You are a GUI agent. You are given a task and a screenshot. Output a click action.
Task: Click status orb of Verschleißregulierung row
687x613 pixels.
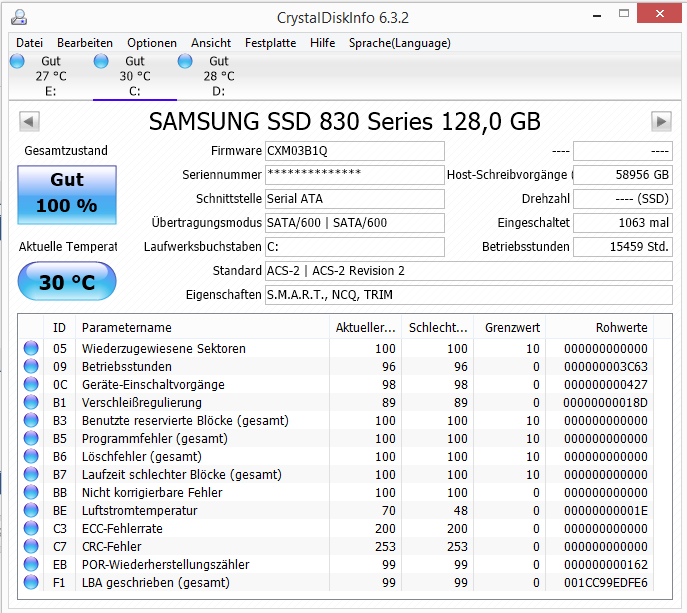[31, 402]
